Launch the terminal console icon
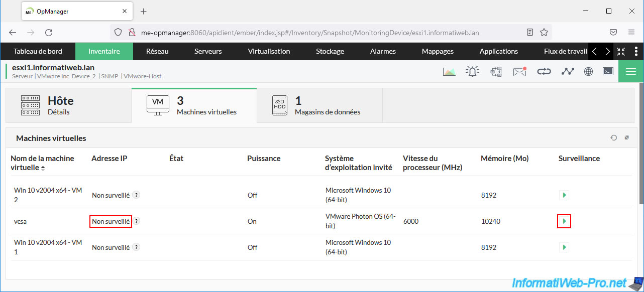The image size is (644, 292). [608, 72]
